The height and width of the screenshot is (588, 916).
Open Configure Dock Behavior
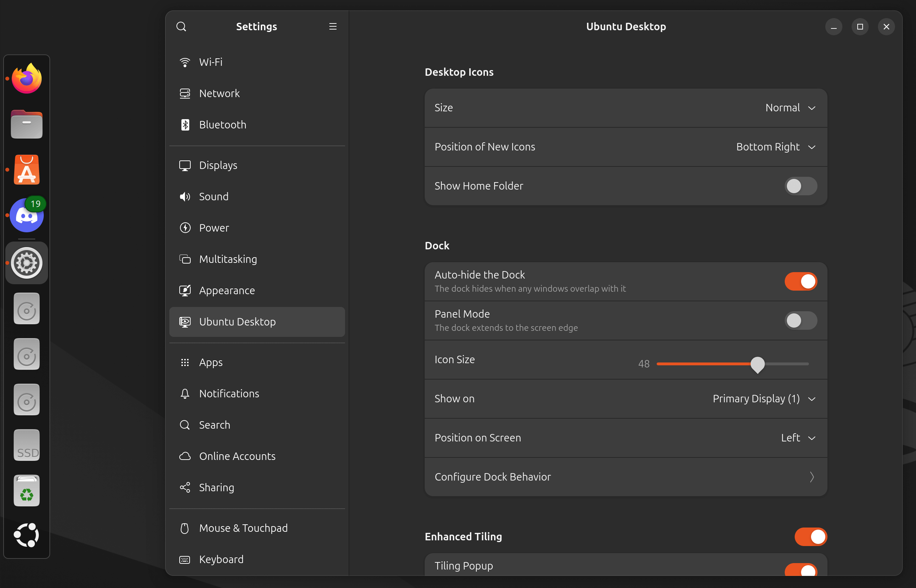625,477
